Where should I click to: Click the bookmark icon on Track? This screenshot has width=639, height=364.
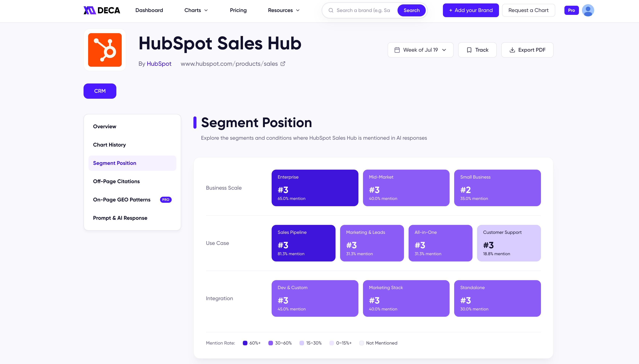469,50
